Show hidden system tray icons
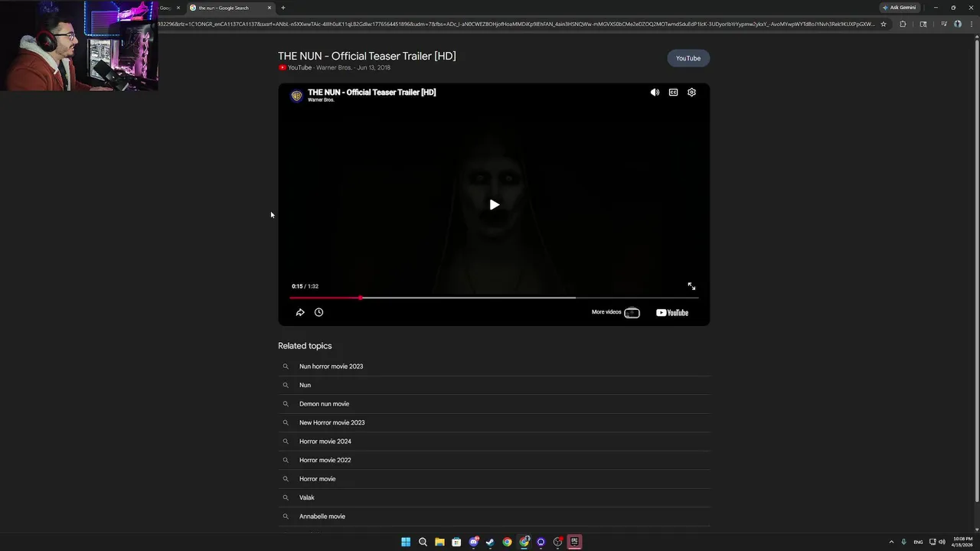The height and width of the screenshot is (551, 980). 891,542
